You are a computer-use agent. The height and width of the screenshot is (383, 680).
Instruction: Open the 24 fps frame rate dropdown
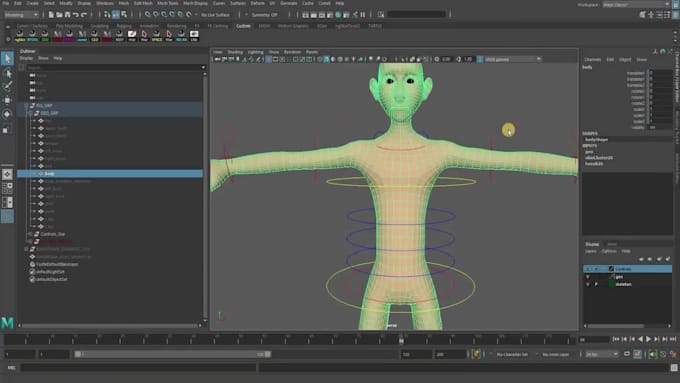click(x=602, y=354)
